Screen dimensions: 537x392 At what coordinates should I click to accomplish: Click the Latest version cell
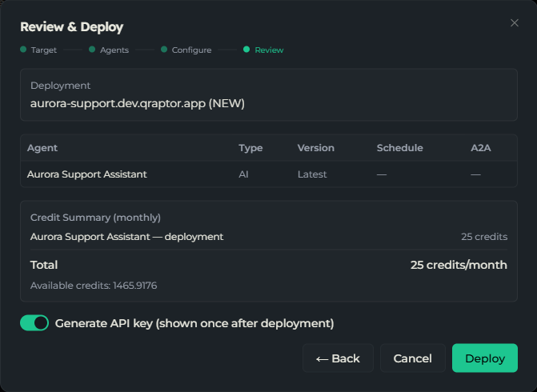[x=312, y=174]
